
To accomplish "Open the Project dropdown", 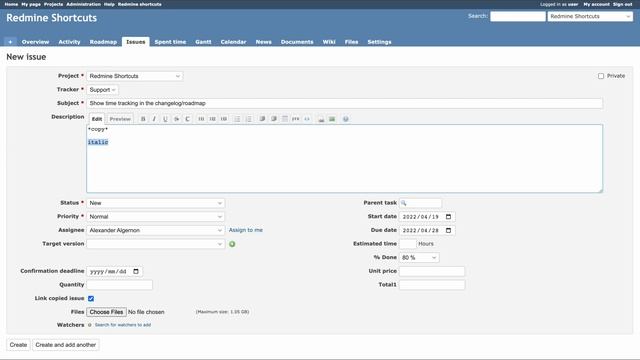I will (135, 76).
